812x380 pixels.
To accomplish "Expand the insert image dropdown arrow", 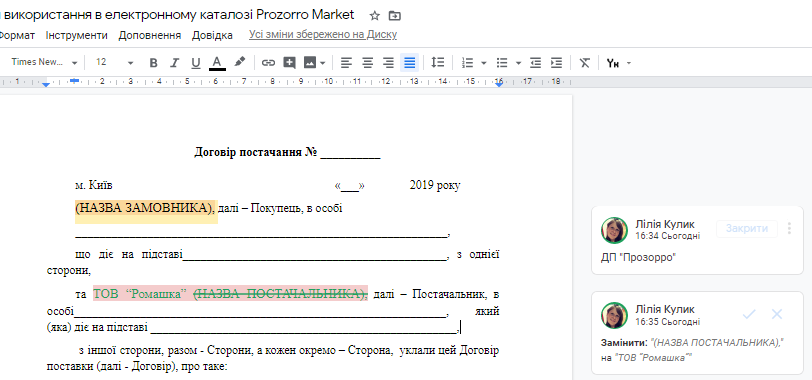I will click(x=323, y=63).
